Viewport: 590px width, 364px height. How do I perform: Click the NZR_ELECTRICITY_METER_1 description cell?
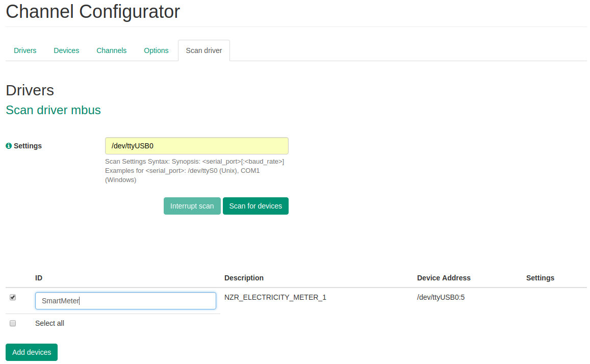pos(275,297)
